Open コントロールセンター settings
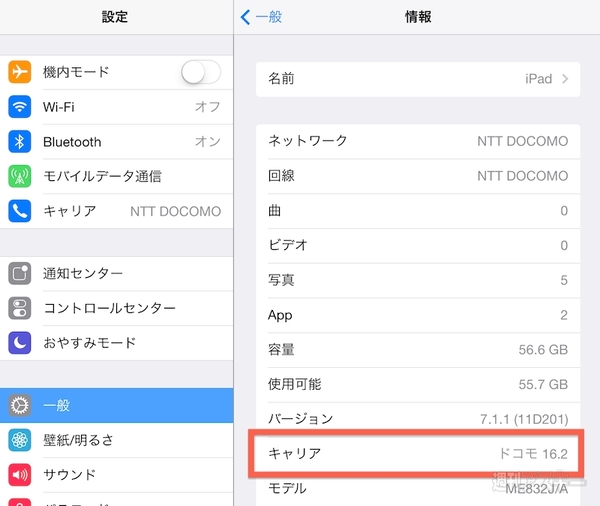600x506 pixels. (x=116, y=308)
